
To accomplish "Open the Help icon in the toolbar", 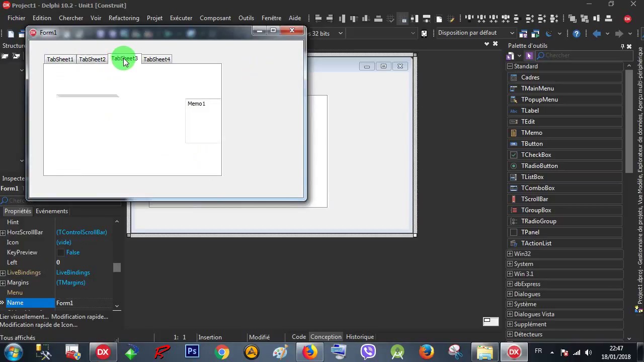I will 577,33.
